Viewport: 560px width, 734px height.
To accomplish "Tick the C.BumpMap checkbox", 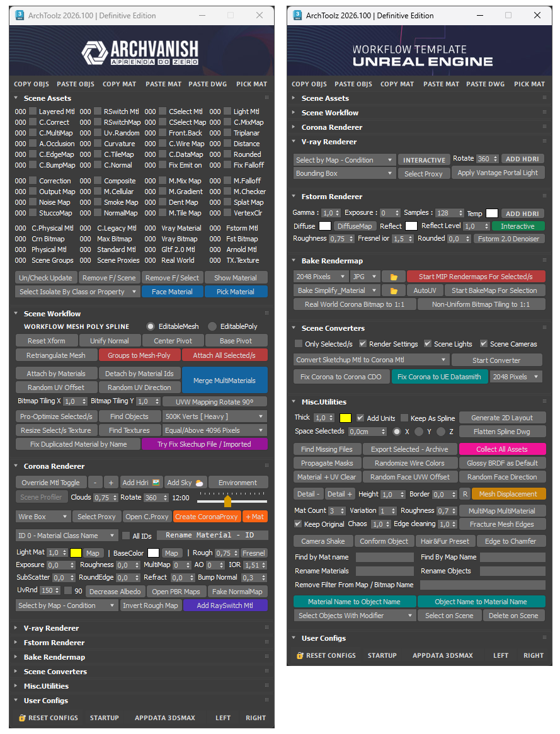I will (33, 165).
